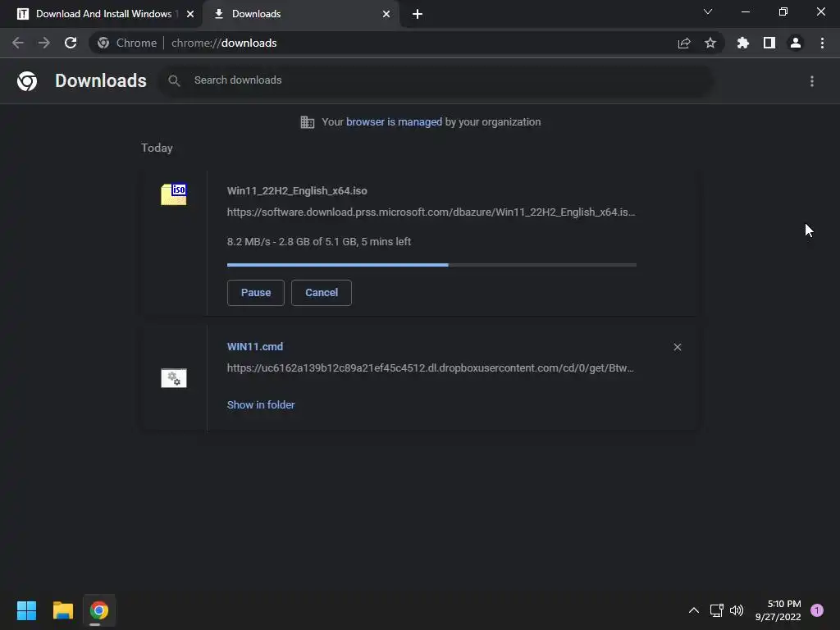840x630 pixels.
Task: Click the Chrome icon in the taskbar
Action: (99, 610)
